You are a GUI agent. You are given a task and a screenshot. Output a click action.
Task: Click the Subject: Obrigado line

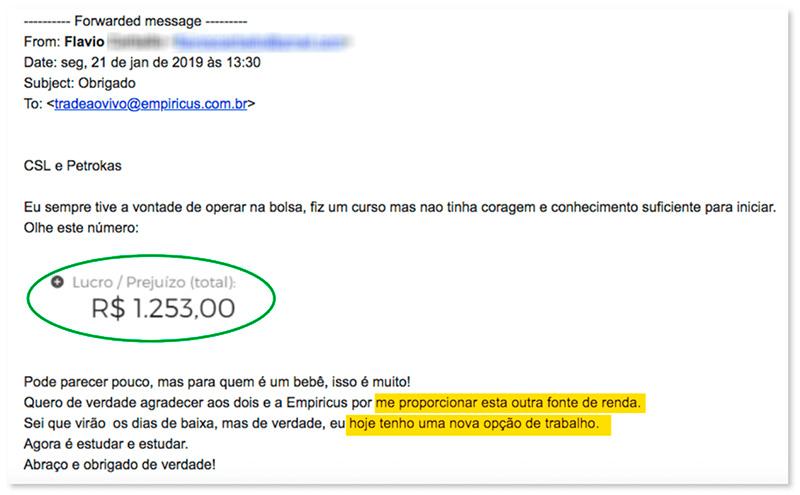[80, 83]
